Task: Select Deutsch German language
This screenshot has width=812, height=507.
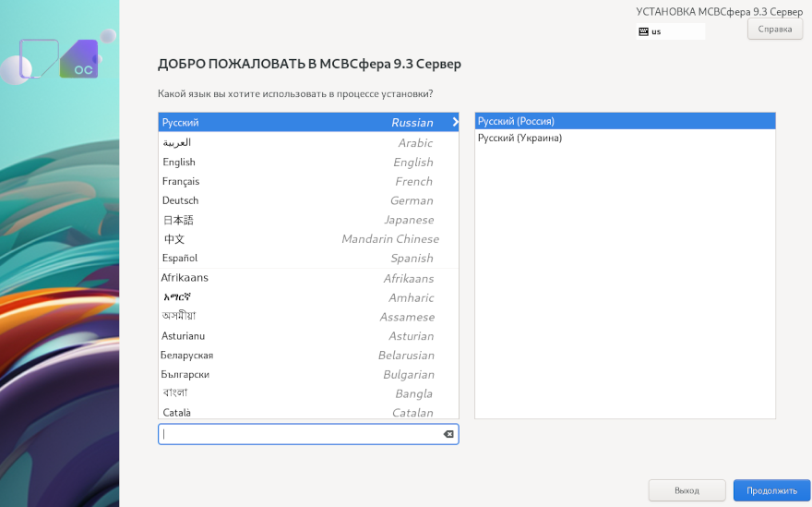Action: (308, 200)
